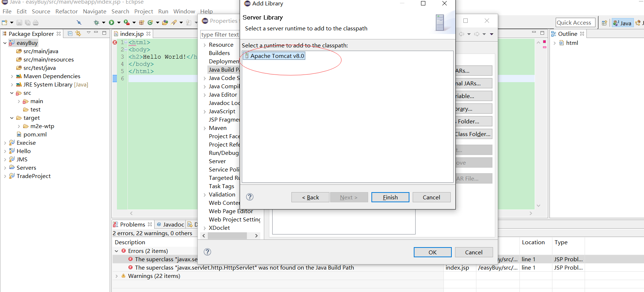The image size is (644, 292).
Task: Click the Add Library dialog help icon
Action: 250,197
